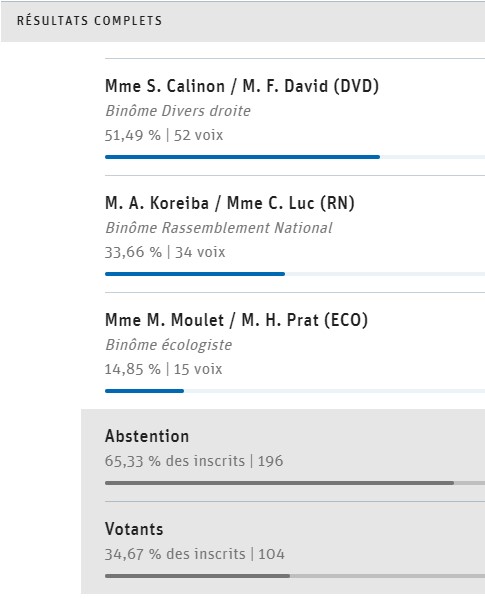Click the Binôme écologiste label
The width and height of the screenshot is (485, 599).
[168, 345]
